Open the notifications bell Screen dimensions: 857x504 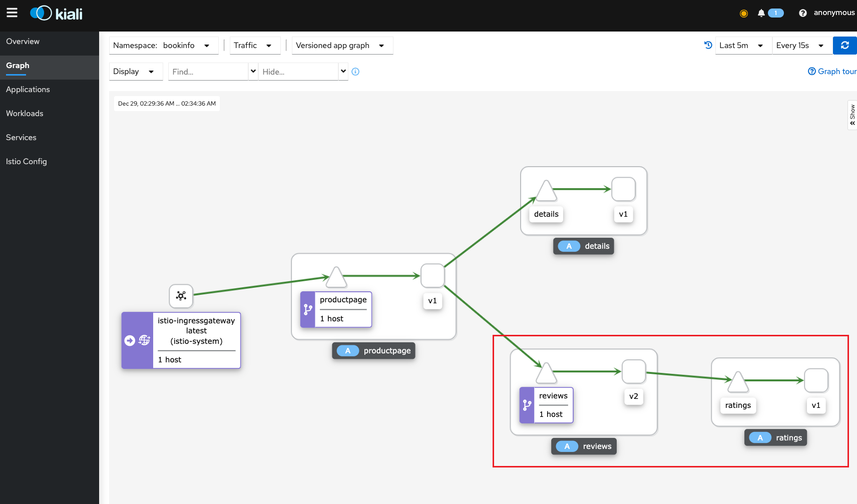tap(761, 13)
